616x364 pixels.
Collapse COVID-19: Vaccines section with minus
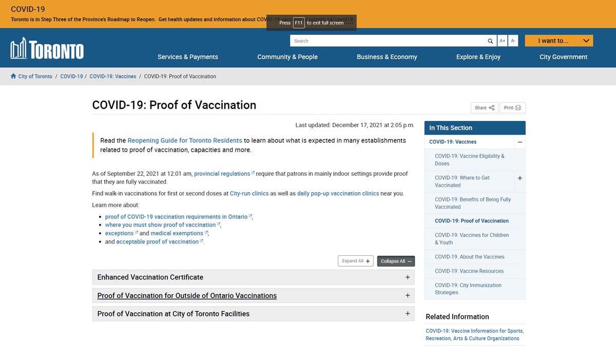point(520,142)
